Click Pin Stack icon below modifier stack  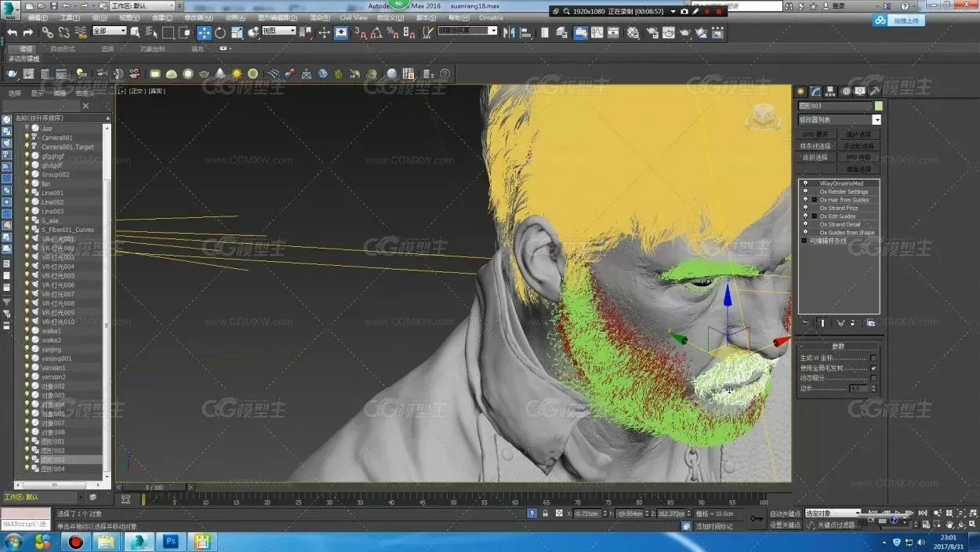click(805, 322)
